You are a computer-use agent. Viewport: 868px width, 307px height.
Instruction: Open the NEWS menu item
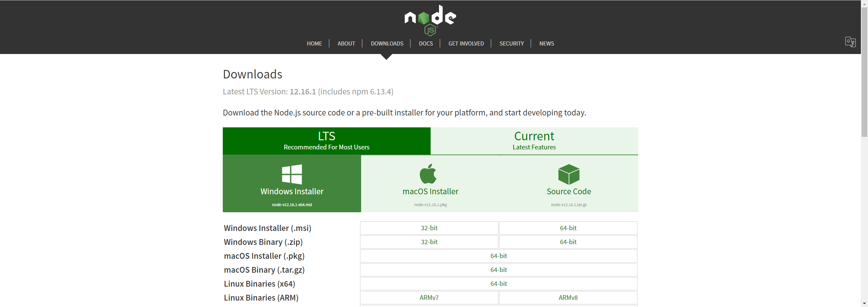click(547, 43)
